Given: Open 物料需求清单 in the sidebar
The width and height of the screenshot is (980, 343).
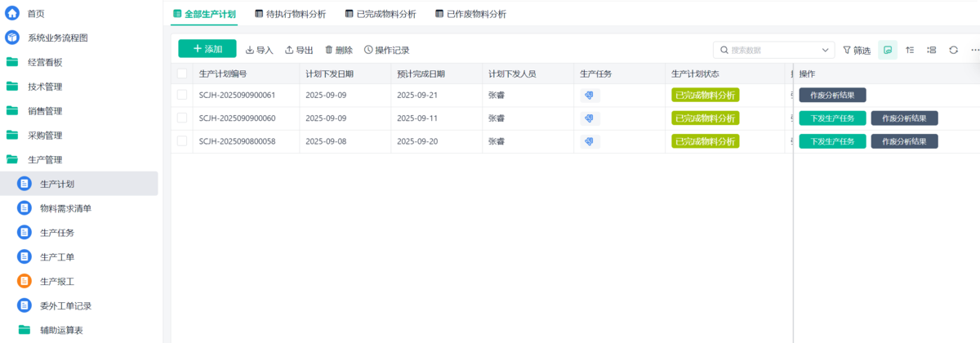Looking at the screenshot, I should [65, 208].
